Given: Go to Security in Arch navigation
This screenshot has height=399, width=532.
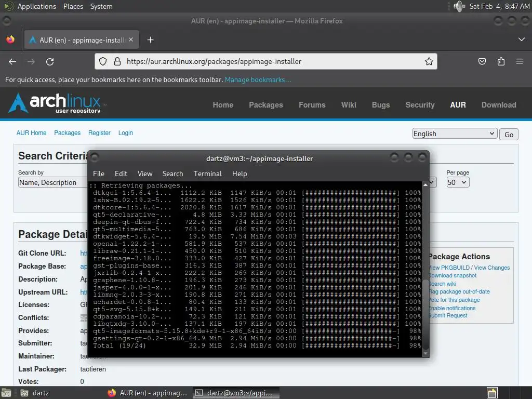Looking at the screenshot, I should [x=420, y=105].
